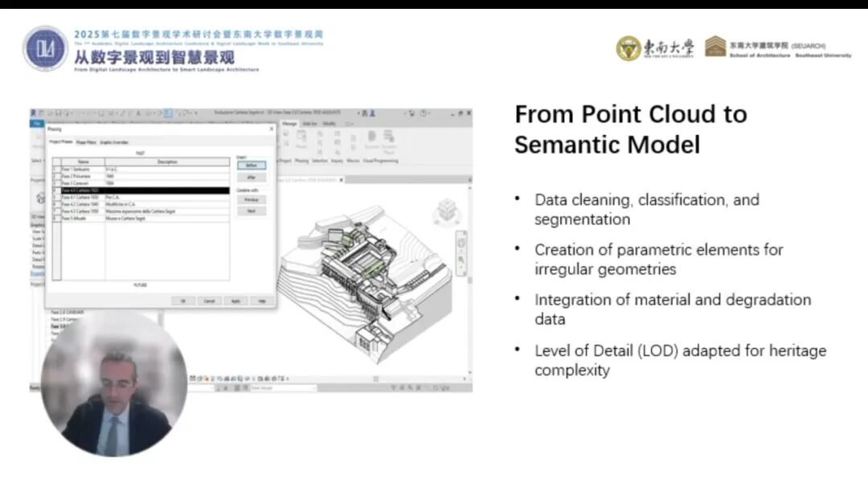868x496 pixels.
Task: Select the Manage ribbon tab
Action: click(288, 124)
